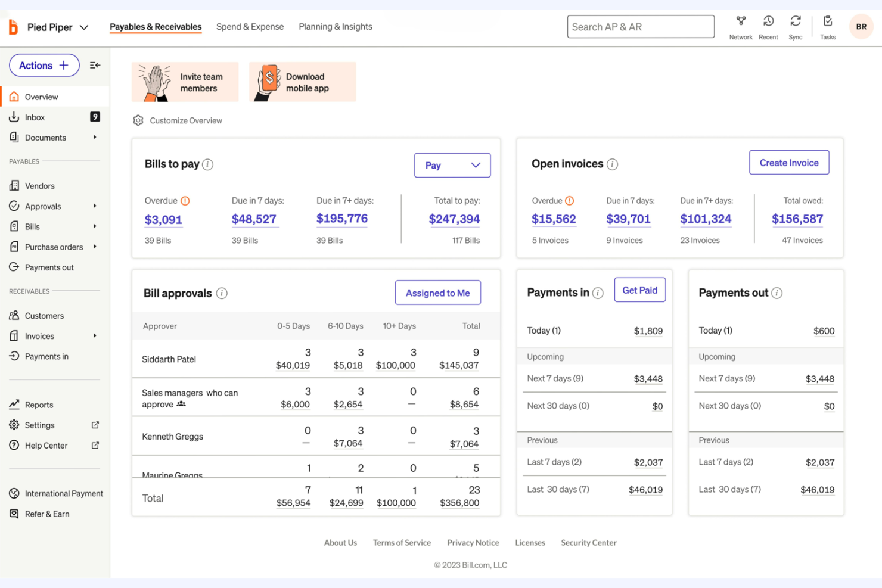Click the Help Center question mark icon
Image resolution: width=882 pixels, height=588 pixels.
[x=14, y=445]
